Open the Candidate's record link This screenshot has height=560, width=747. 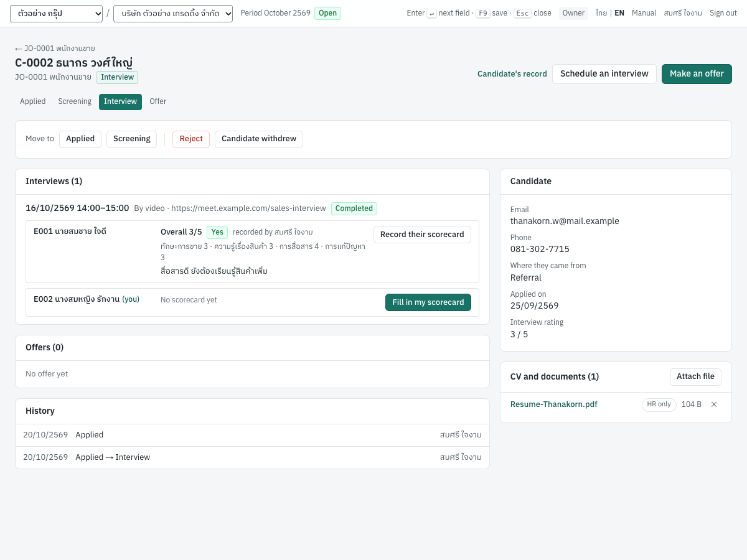[x=512, y=74]
